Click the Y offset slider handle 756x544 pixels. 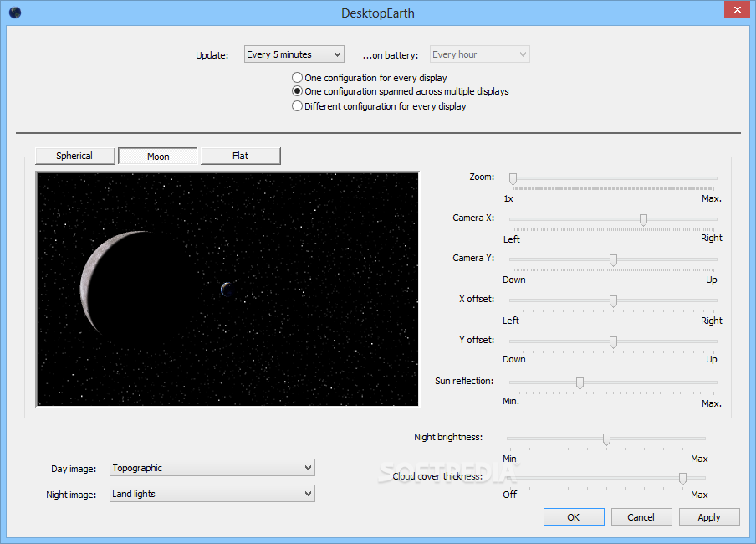click(x=613, y=342)
